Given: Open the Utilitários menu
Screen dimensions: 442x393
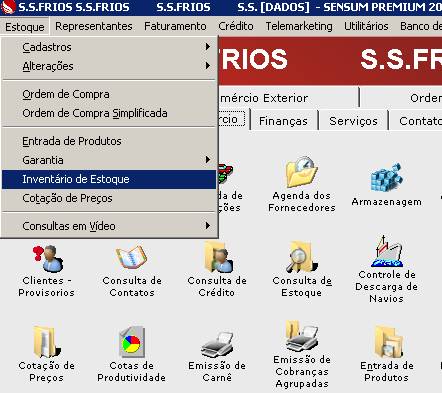Looking at the screenshot, I should 366,26.
